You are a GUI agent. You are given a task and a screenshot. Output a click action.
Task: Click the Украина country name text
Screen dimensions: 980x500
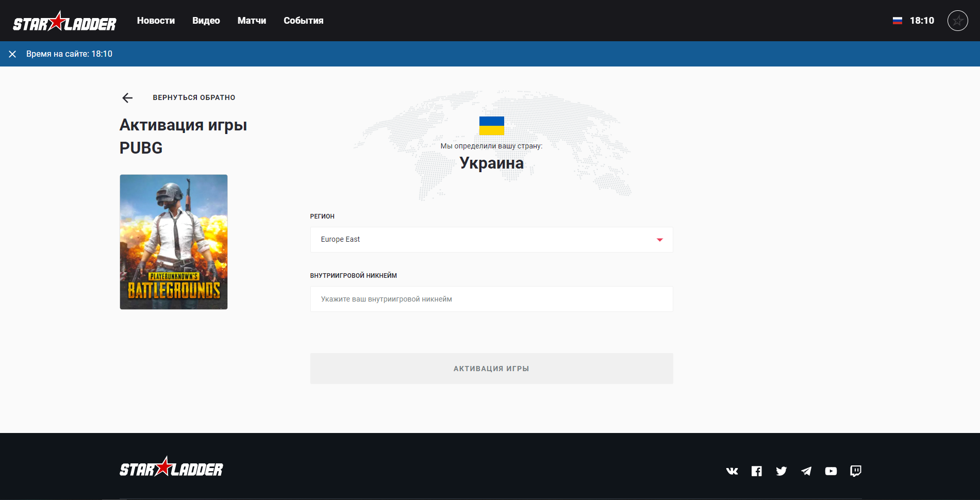tap(492, 163)
